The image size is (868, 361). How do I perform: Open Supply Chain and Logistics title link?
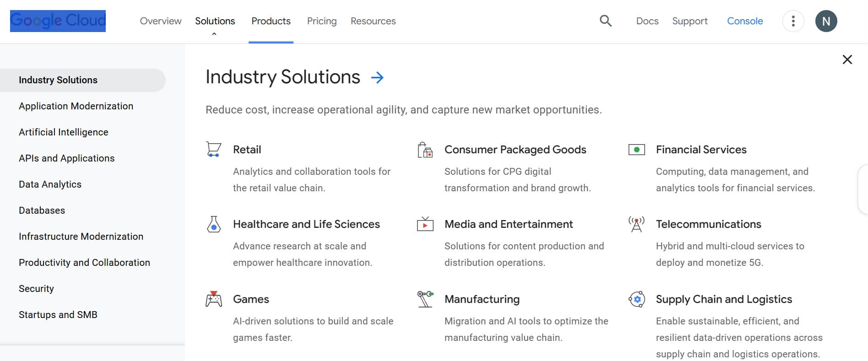[x=724, y=299]
